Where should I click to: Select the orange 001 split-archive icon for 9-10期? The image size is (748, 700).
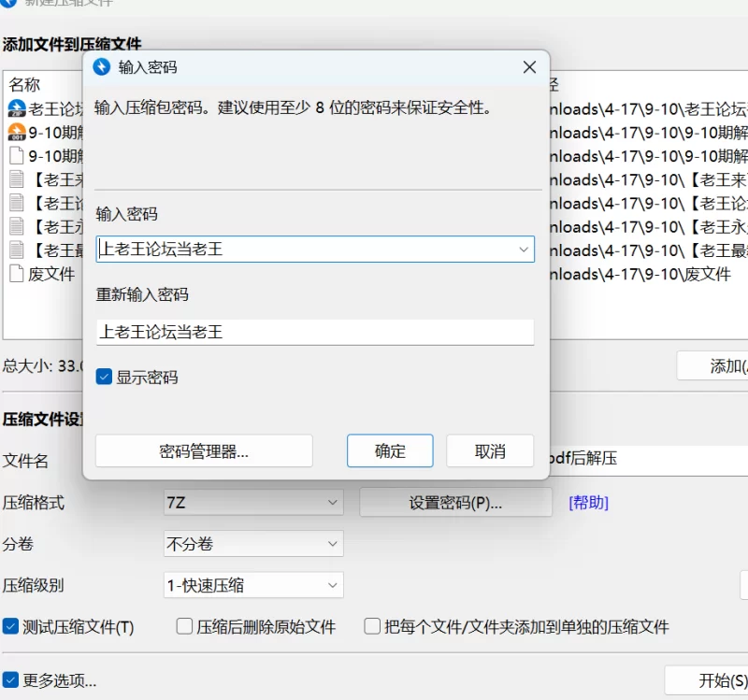coord(17,132)
